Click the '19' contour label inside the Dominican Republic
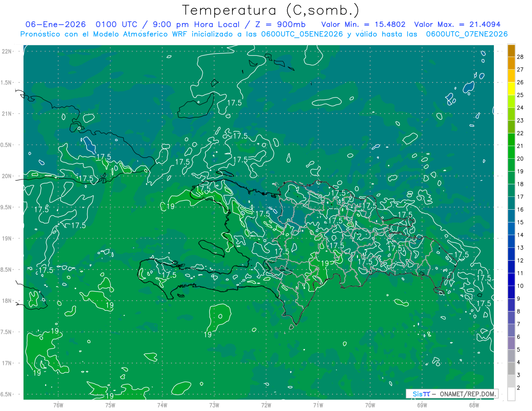532x411 pixels. point(325,263)
